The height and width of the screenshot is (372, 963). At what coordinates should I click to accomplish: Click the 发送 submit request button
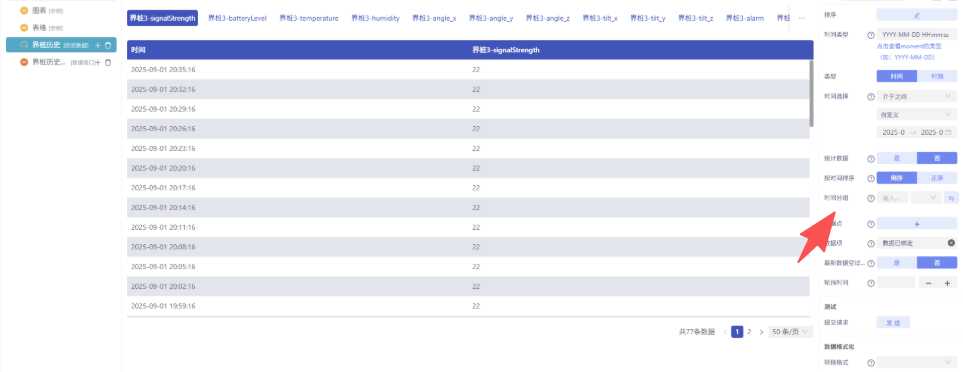[x=893, y=322]
